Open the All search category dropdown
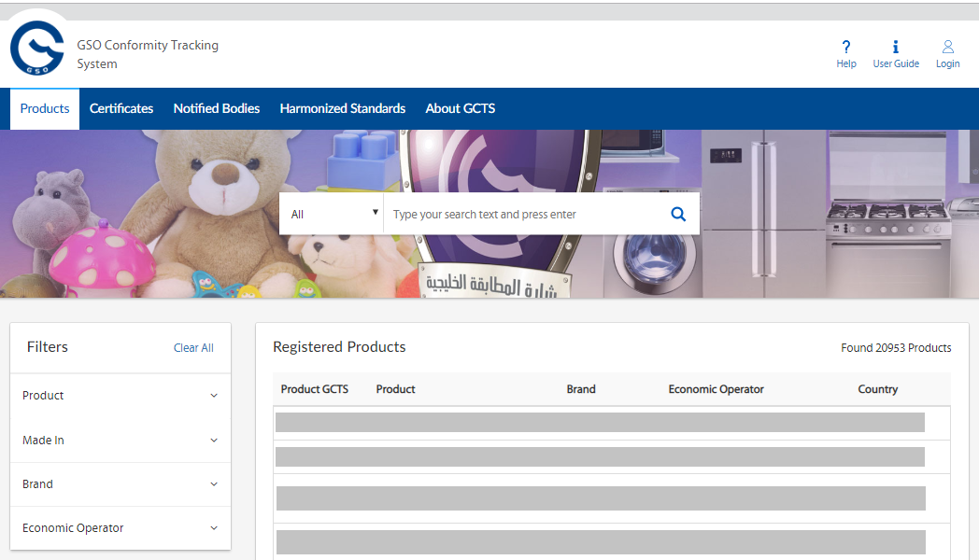This screenshot has height=560, width=979. coord(332,214)
